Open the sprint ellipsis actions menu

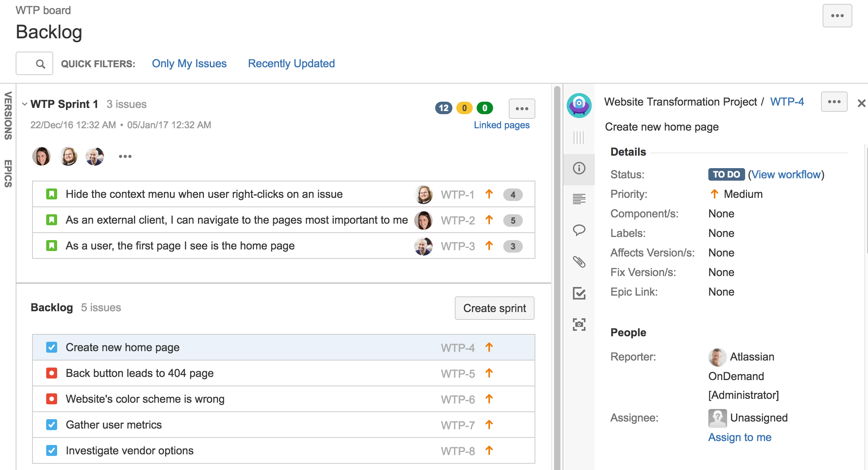pyautogui.click(x=521, y=108)
